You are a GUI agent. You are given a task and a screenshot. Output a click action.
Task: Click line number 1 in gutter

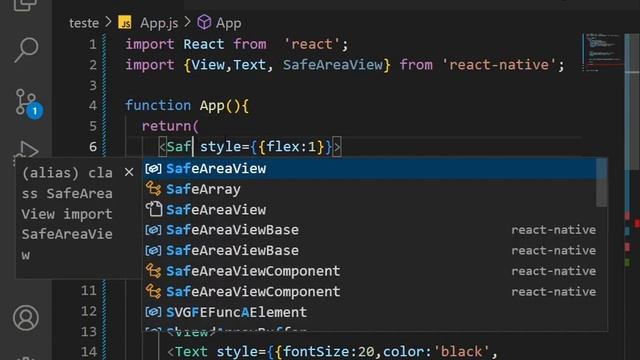coord(93,44)
